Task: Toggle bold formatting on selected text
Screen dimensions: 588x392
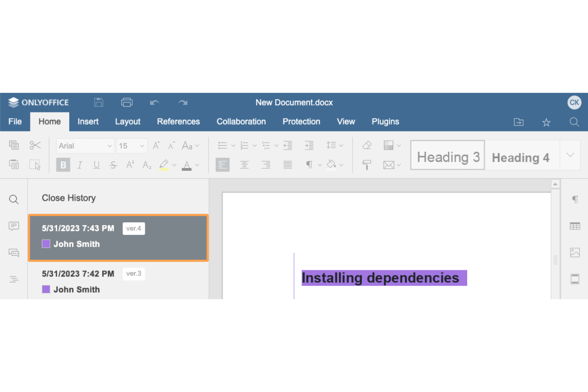Action: click(63, 165)
